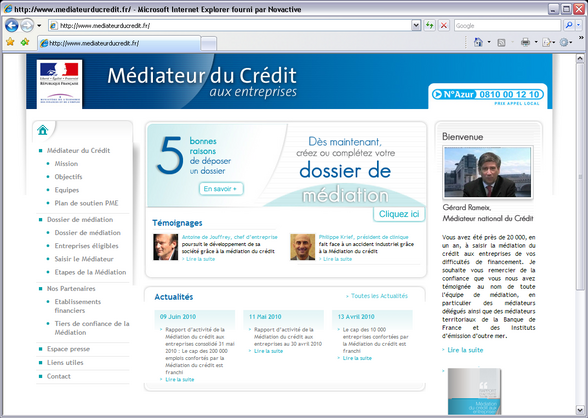Open the Equipes menu item

(x=67, y=190)
